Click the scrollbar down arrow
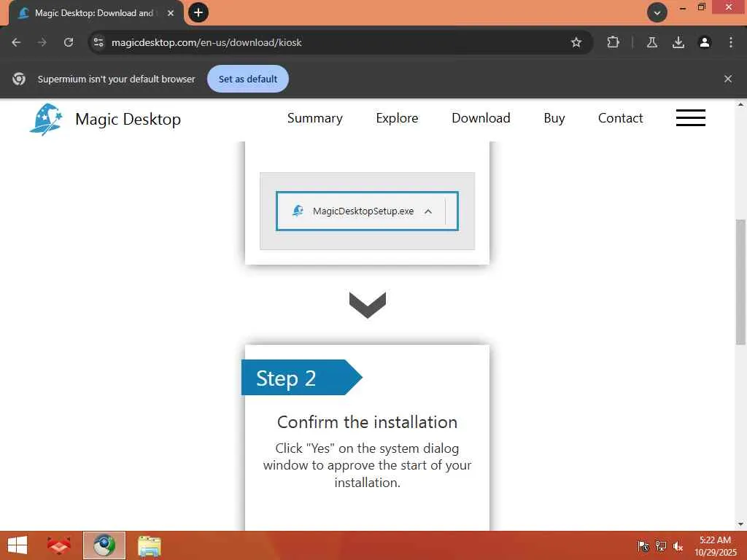 coord(740,524)
